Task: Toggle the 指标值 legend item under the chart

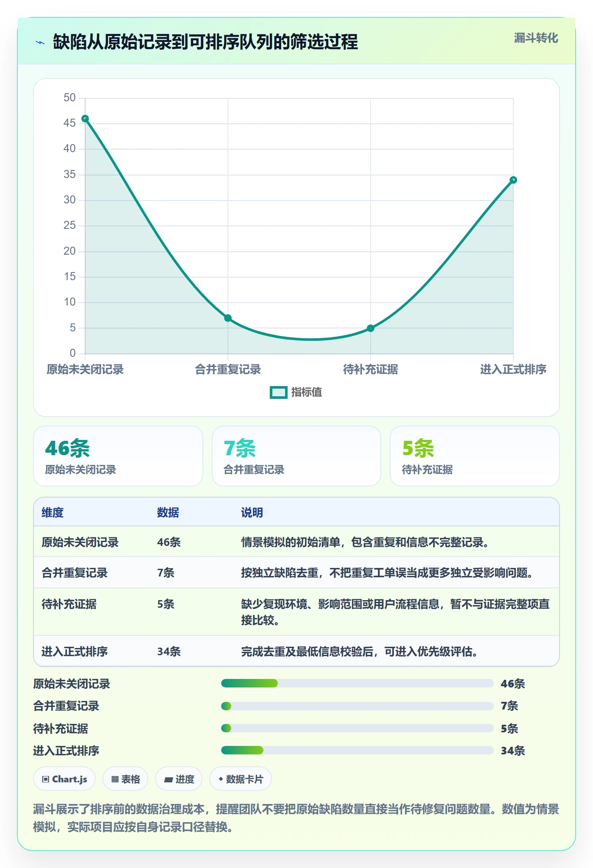Action: coord(296,392)
